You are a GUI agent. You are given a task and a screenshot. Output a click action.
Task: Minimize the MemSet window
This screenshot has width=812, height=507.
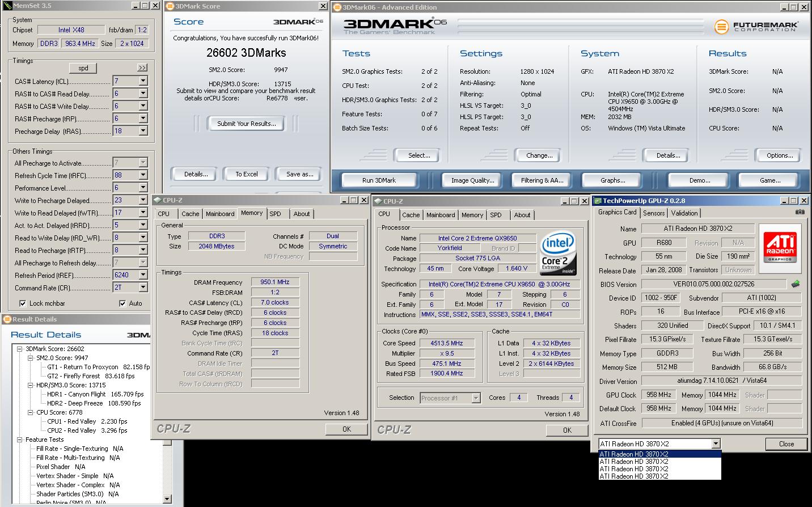pyautogui.click(x=136, y=6)
